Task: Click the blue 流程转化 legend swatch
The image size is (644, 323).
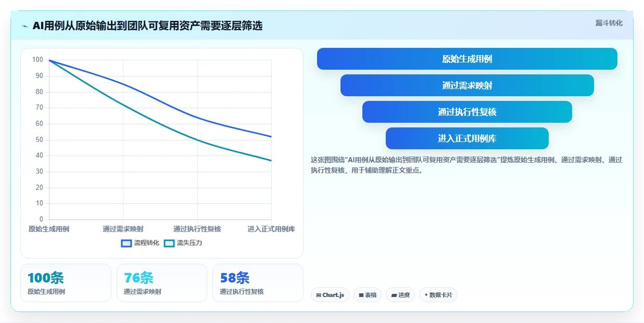Action: tap(126, 243)
